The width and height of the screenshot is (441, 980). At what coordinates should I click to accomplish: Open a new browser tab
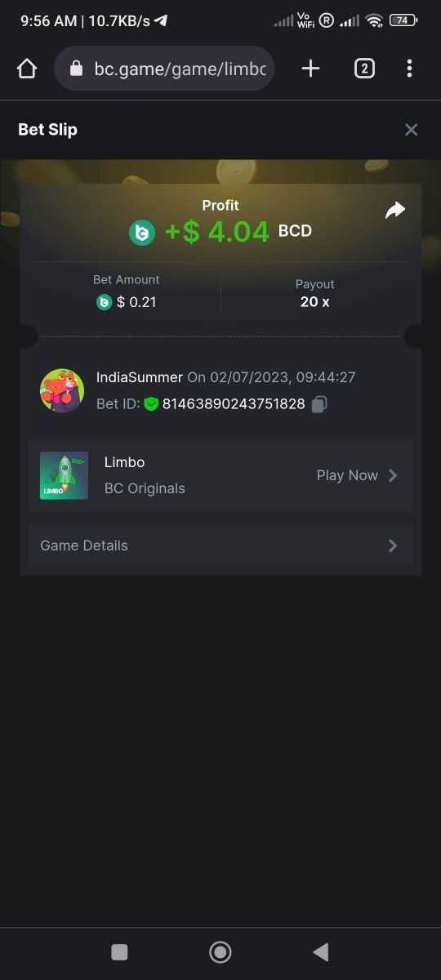pos(310,69)
